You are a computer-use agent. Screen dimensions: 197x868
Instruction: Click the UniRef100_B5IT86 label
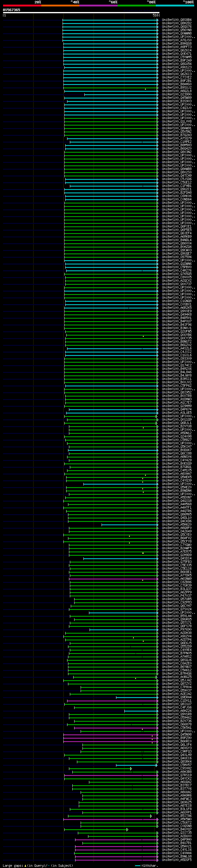pyautogui.click(x=177, y=816)
